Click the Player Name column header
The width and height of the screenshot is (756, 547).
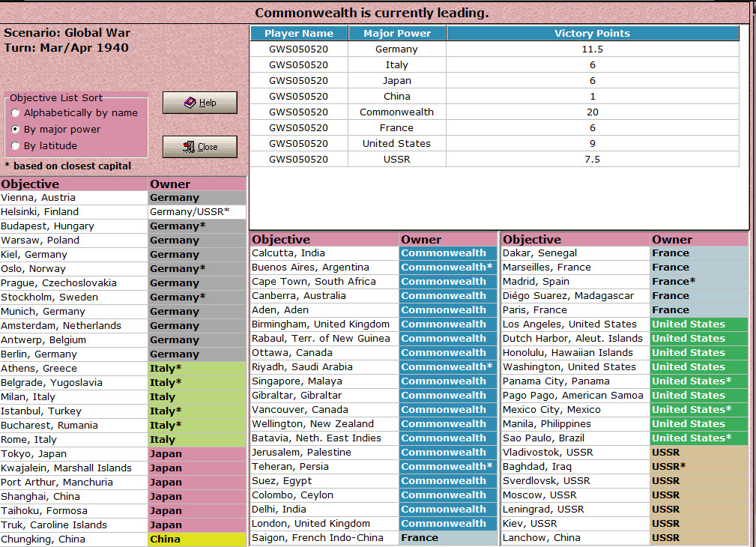[299, 33]
